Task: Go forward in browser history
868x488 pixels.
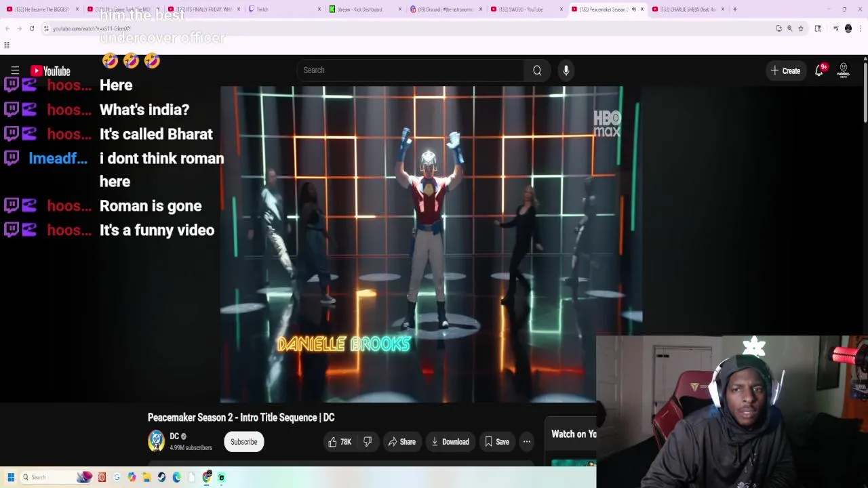Action: pos(19,28)
